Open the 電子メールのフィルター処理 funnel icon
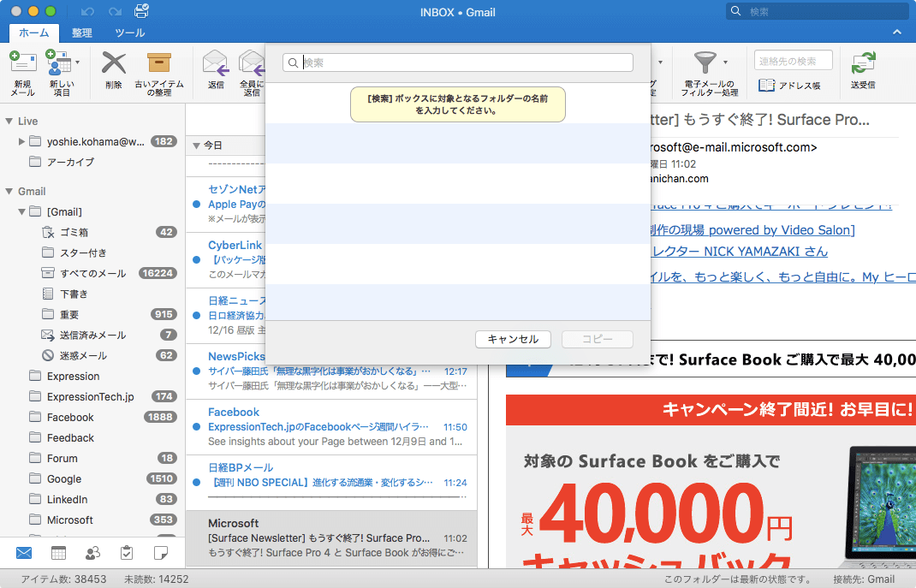The width and height of the screenshot is (916, 588). tap(705, 62)
